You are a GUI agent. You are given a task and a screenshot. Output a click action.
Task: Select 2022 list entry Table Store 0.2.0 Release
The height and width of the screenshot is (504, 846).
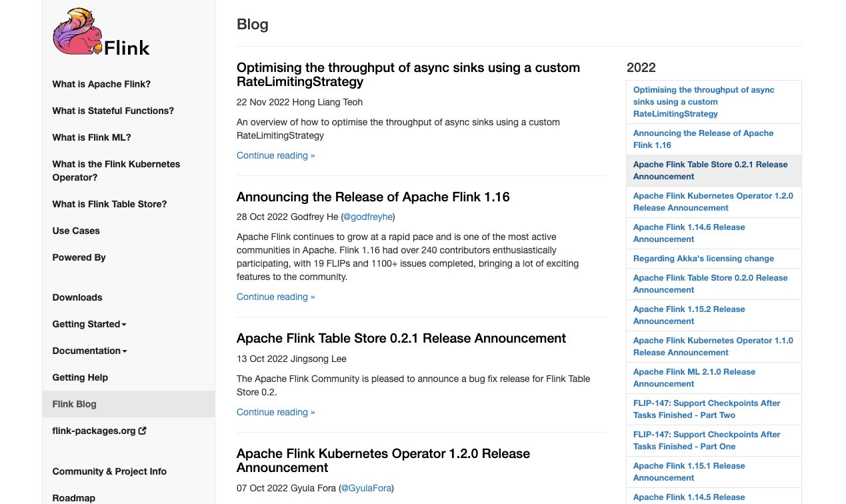click(x=714, y=284)
